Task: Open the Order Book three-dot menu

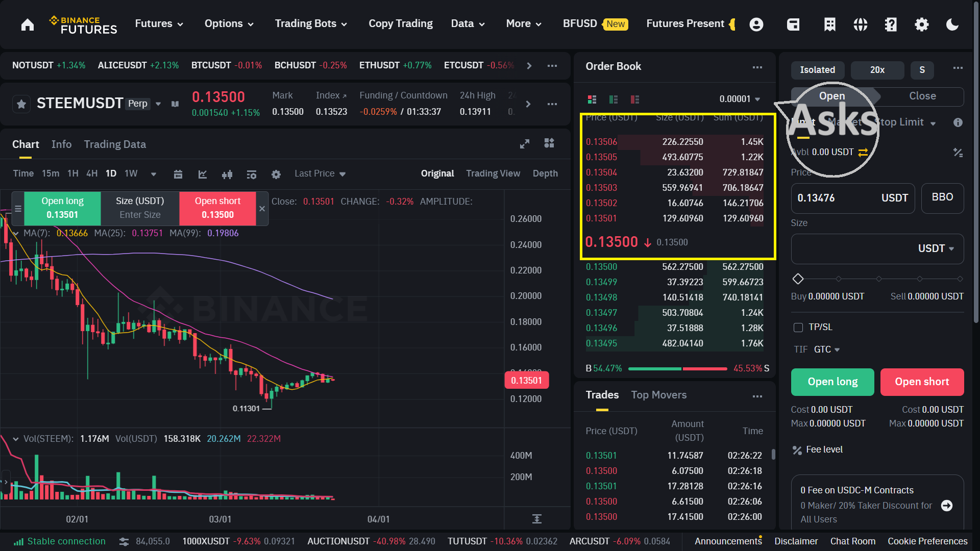Action: [757, 67]
